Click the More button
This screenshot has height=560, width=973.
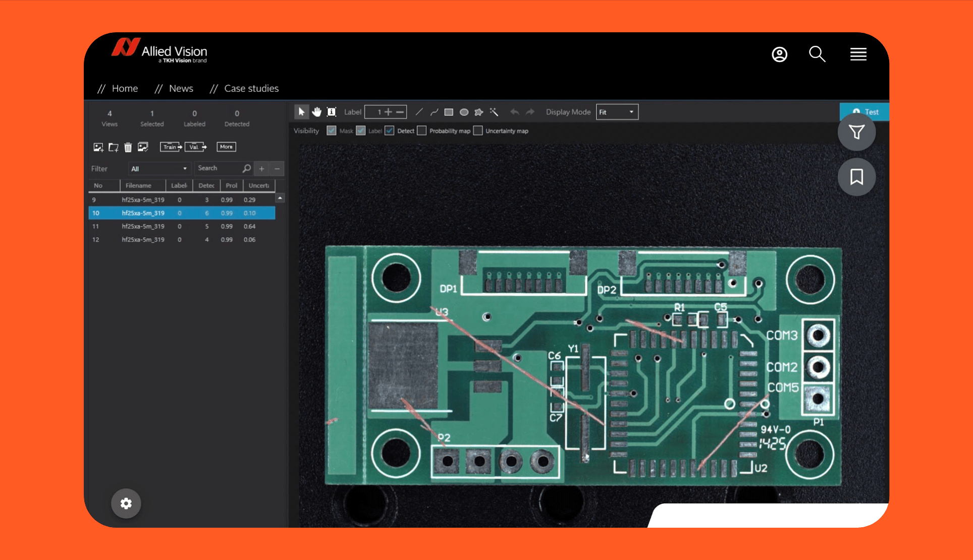tap(226, 147)
